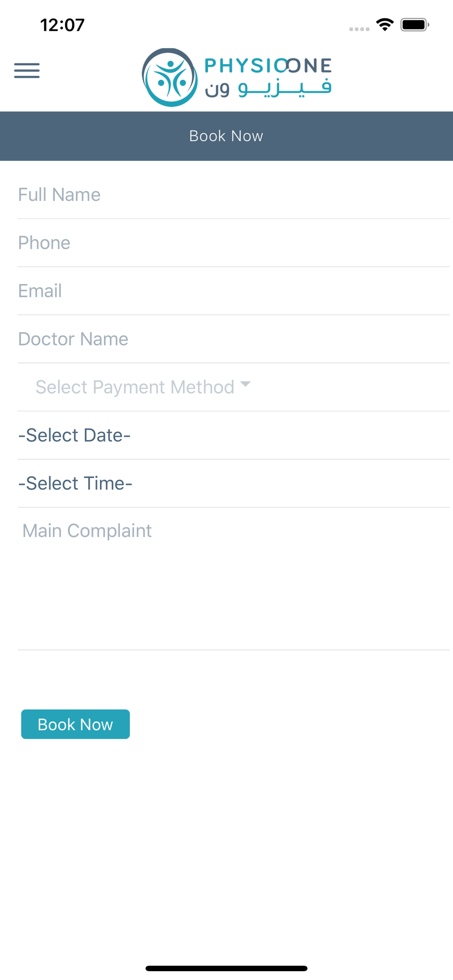Open the Select Payment Method dropdown
The image size is (453, 980).
(135, 387)
